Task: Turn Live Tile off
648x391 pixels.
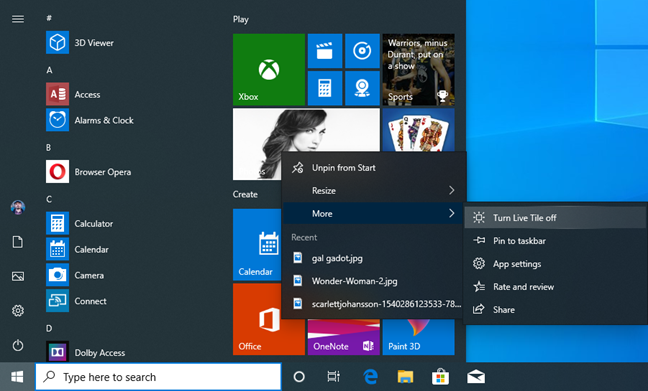Action: [x=555, y=218]
